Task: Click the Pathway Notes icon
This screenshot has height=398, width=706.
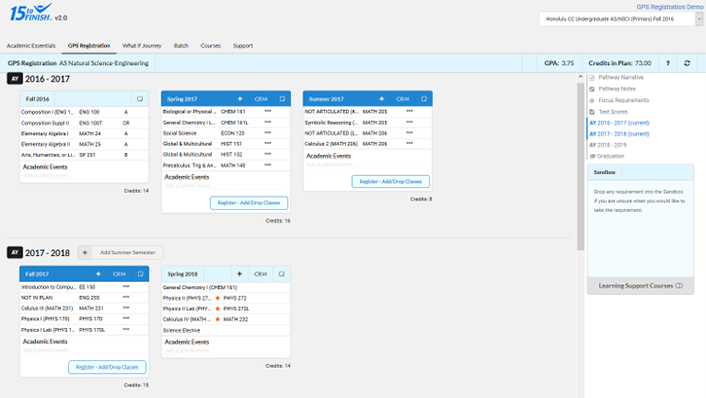Action: pyautogui.click(x=593, y=89)
